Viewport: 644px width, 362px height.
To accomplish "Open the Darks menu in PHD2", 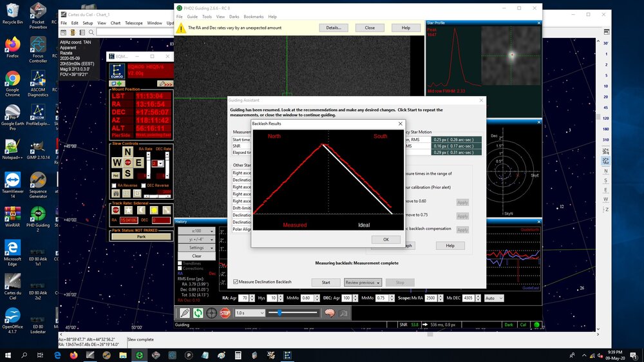I will click(x=234, y=17).
